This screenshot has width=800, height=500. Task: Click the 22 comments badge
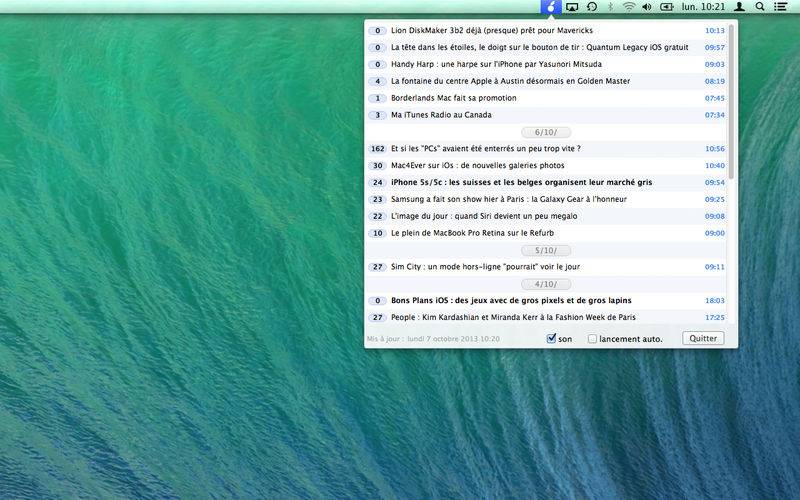[378, 216]
